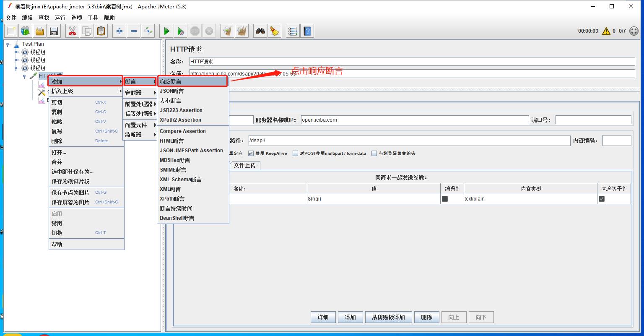Click the Paste clipboard toolbar icon

coord(101,31)
